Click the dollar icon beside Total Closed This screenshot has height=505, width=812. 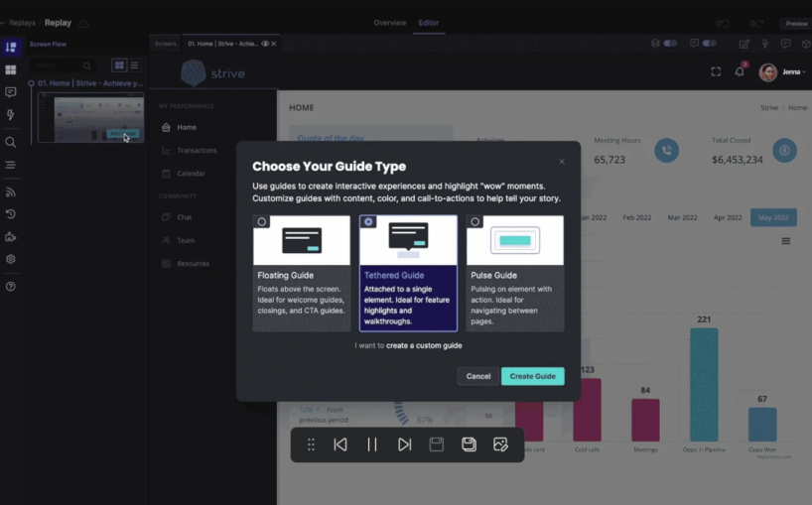tap(784, 151)
